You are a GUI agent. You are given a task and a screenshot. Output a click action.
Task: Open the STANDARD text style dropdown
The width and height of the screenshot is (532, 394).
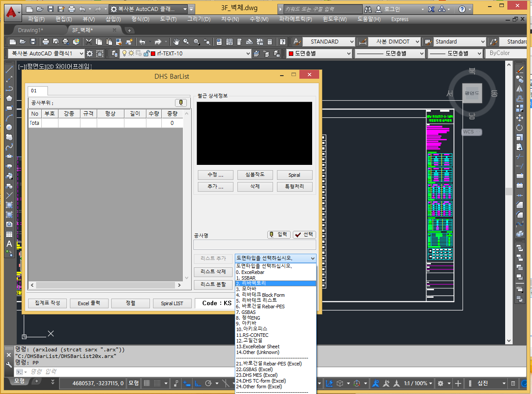(328, 42)
